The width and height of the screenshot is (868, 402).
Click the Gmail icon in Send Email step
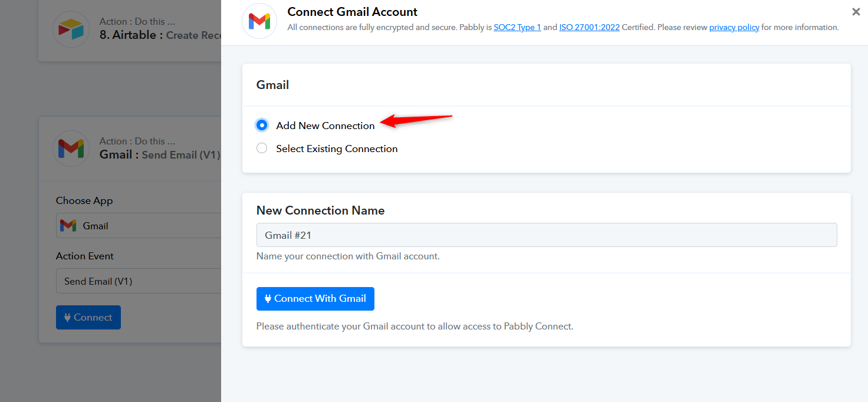tap(71, 148)
